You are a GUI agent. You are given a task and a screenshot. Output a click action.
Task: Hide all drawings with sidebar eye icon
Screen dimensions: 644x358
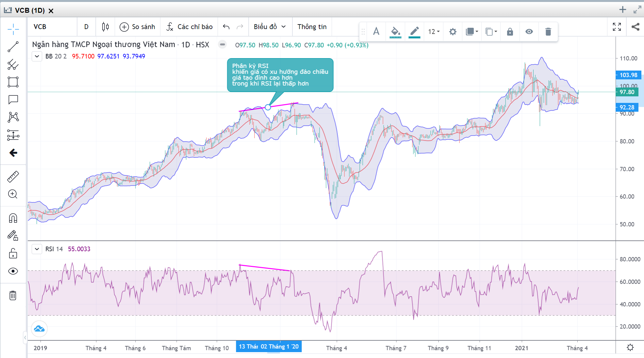tap(13, 271)
